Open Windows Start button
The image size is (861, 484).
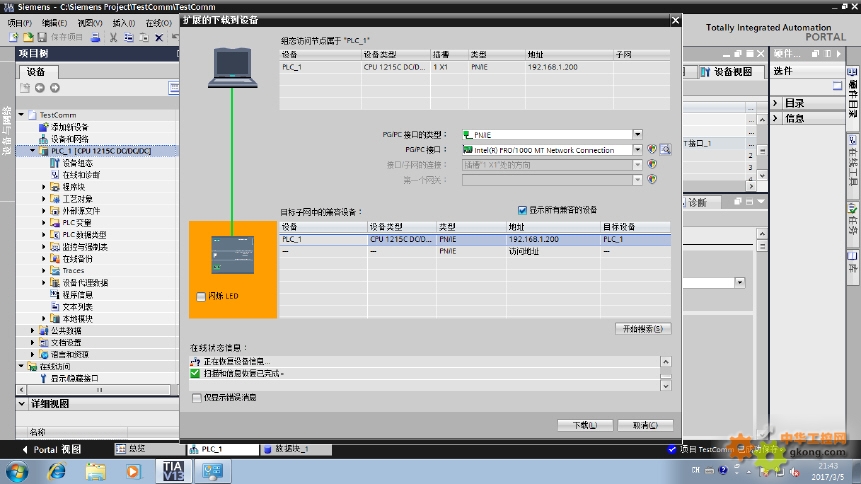(17, 471)
